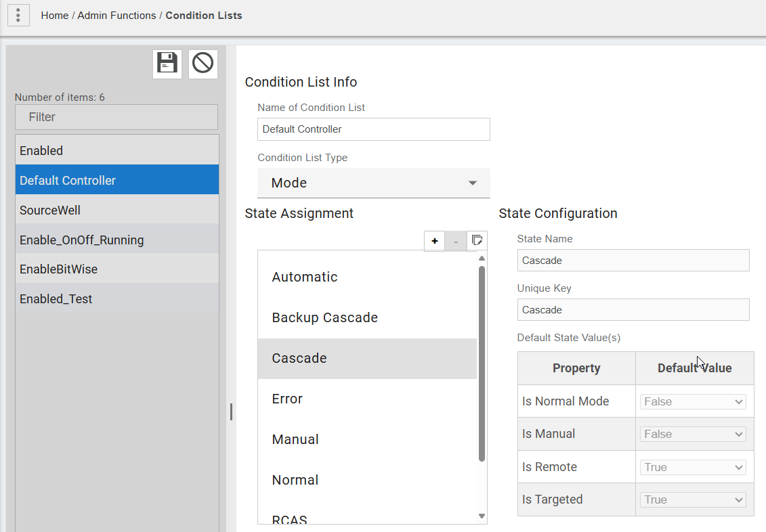The width and height of the screenshot is (766, 532).
Task: Save the condition list with disk icon
Action: 167,64
